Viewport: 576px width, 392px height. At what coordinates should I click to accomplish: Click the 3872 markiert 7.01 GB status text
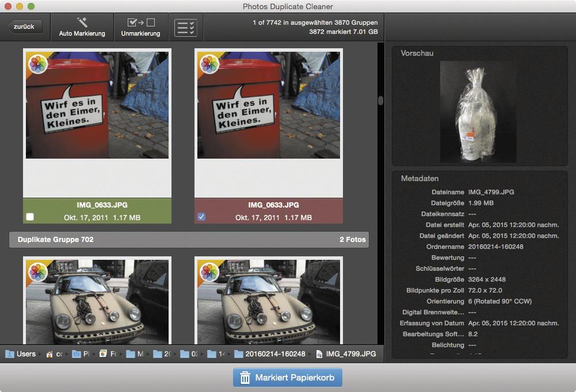[343, 32]
